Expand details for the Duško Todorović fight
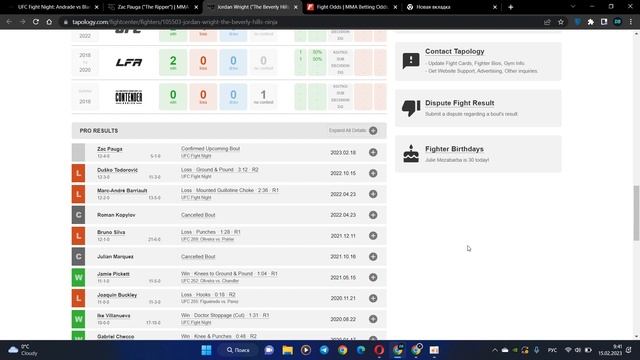This screenshot has width=640, height=360. click(x=373, y=173)
